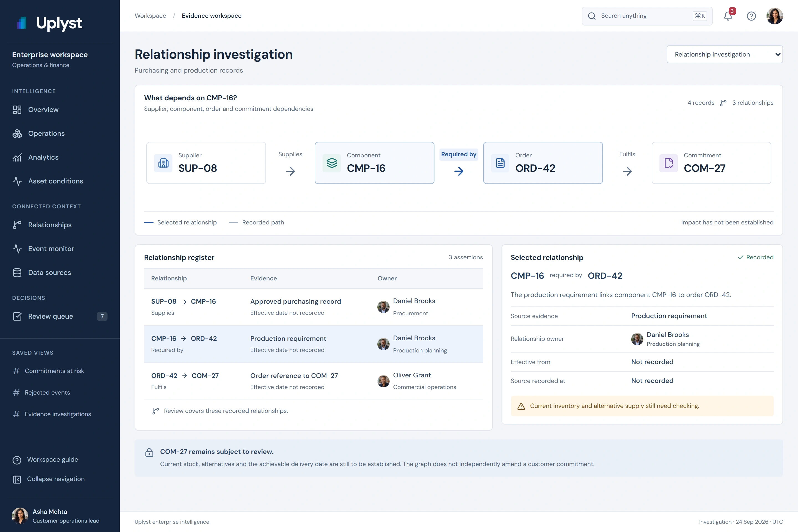
Task: Open the Analytics page
Action: click(60, 157)
